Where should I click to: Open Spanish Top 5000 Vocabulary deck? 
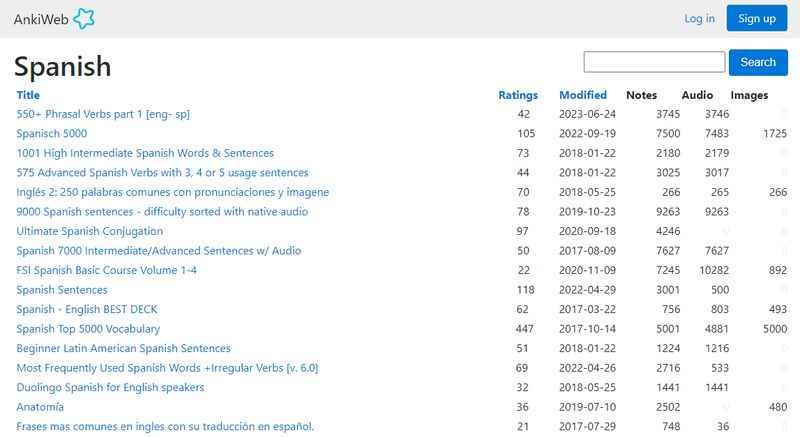click(x=88, y=329)
